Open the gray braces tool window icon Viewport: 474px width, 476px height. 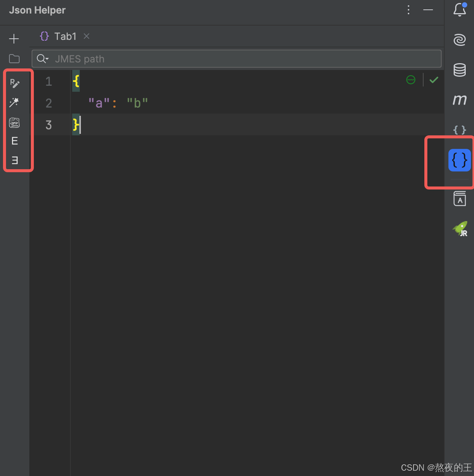click(x=460, y=130)
